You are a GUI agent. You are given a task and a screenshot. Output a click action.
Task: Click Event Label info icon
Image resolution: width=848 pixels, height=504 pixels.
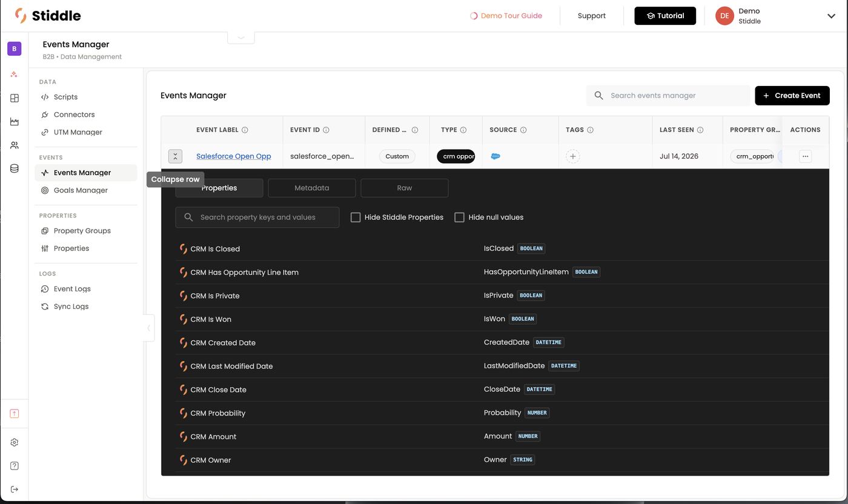coord(245,130)
